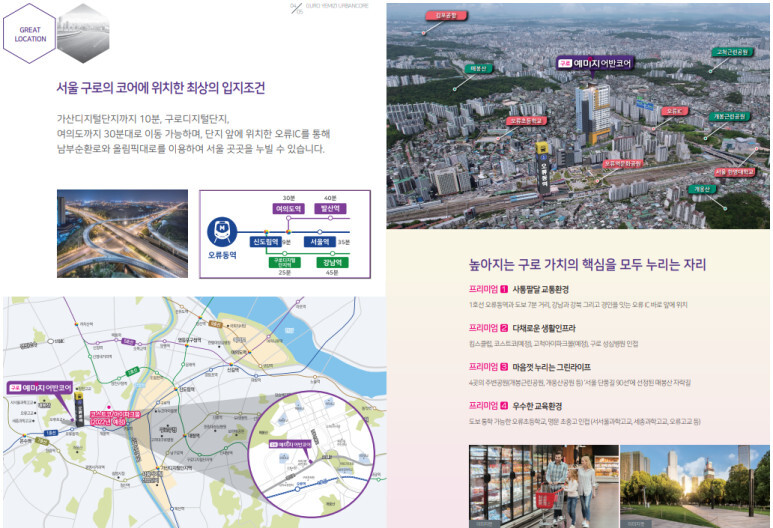
Task: Click the 예미지 어반코어 purple banner in aerial photo
Action: coord(595,63)
